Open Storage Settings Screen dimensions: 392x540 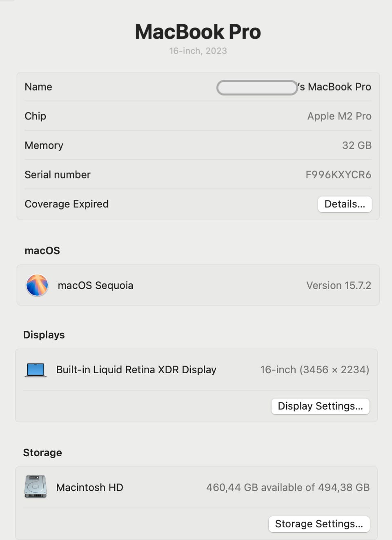click(x=319, y=524)
